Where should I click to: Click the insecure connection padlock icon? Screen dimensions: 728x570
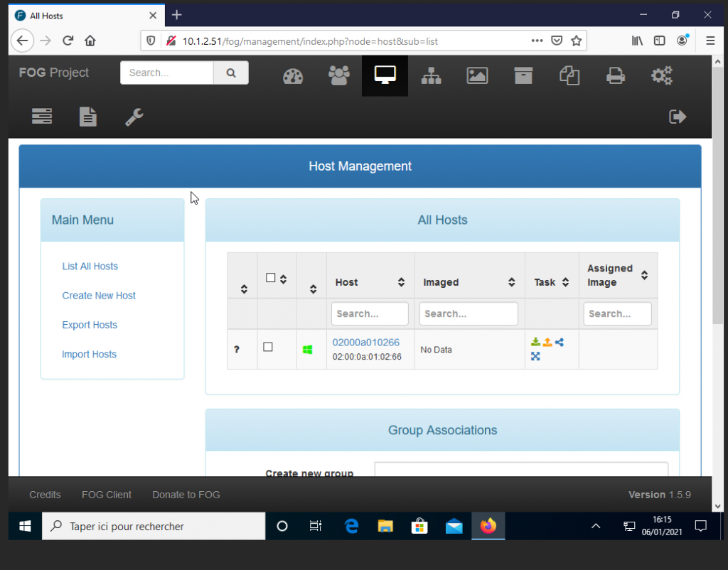(171, 41)
